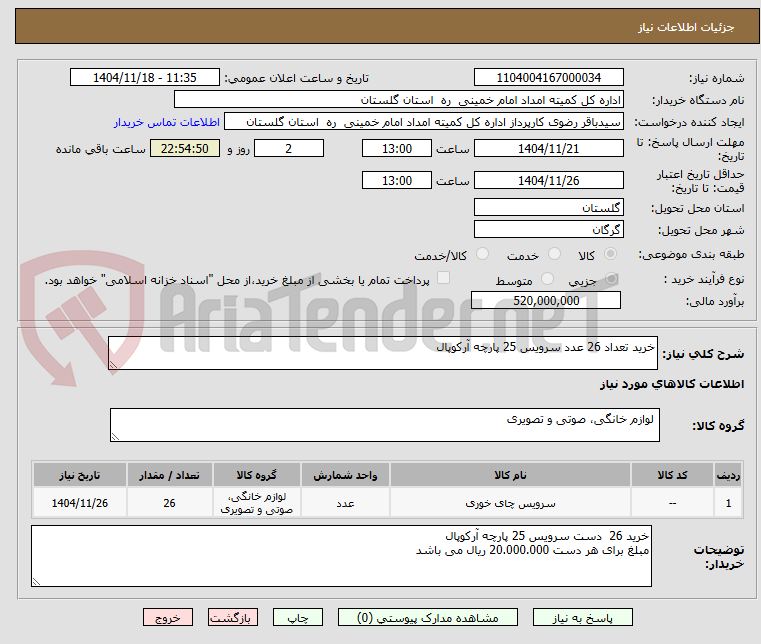Open 'مشاهده مدارک پیوستی (0)' attachments
The image size is (761, 644).
pyautogui.click(x=428, y=617)
